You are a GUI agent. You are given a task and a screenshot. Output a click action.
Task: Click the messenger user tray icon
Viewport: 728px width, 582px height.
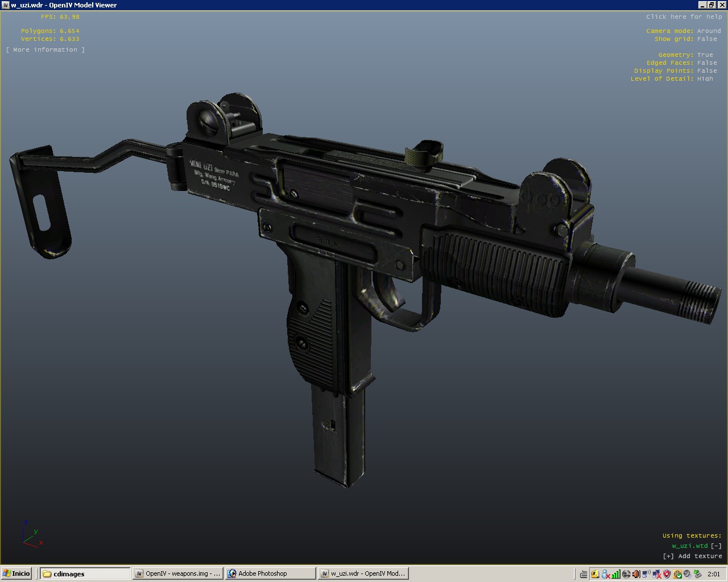606,574
